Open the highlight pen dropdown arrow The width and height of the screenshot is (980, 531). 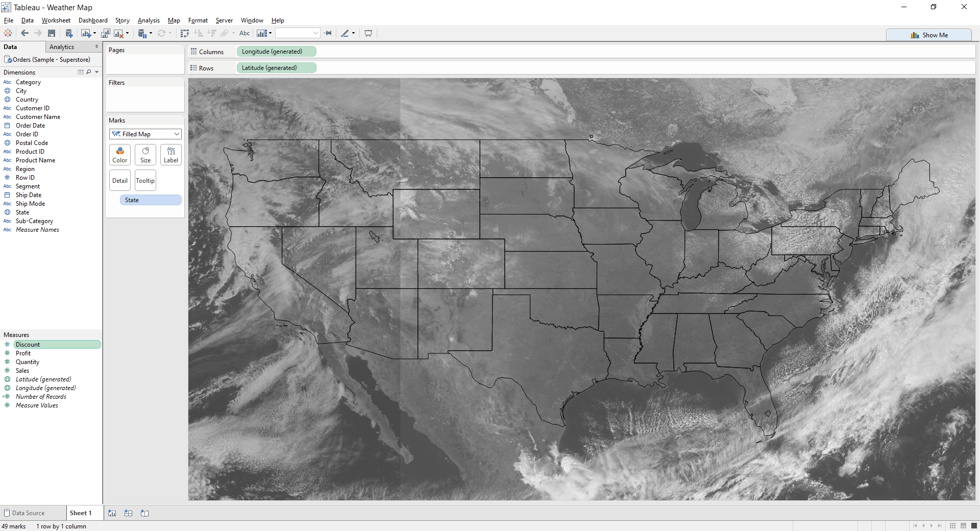[x=352, y=33]
